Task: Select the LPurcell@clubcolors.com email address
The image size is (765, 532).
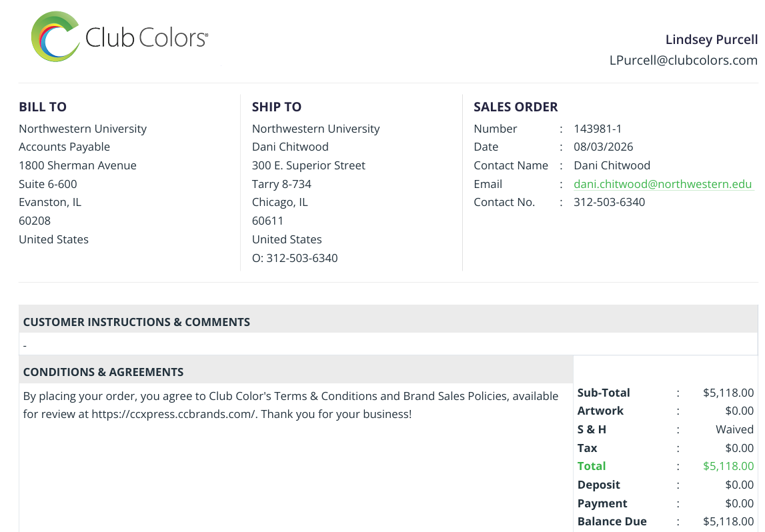Action: click(x=683, y=60)
